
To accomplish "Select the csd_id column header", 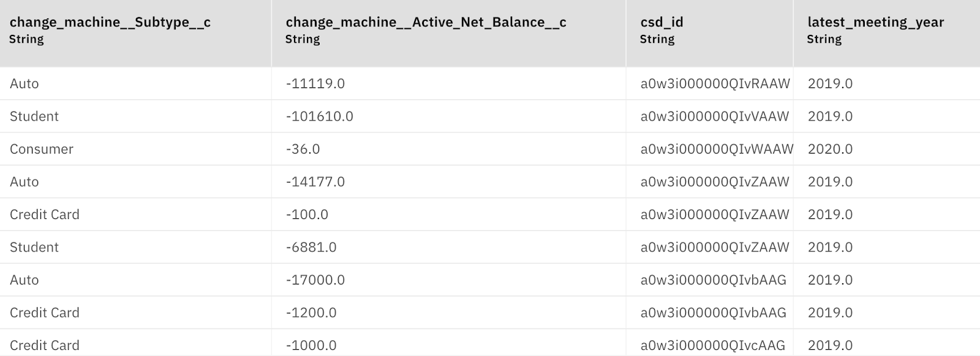I will (661, 23).
